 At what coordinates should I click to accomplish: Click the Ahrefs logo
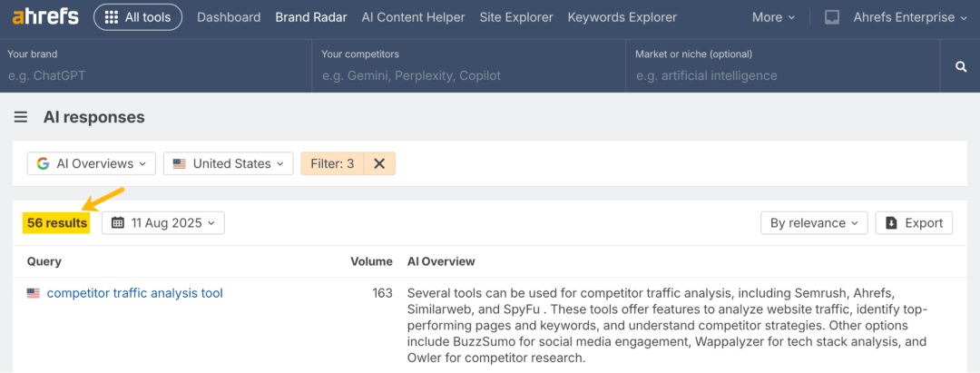click(45, 17)
